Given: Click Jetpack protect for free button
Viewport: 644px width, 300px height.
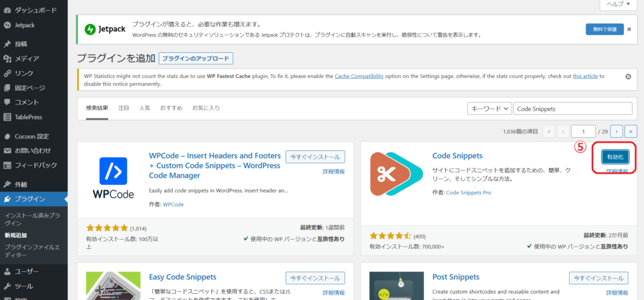Looking at the screenshot, I should 604,29.
